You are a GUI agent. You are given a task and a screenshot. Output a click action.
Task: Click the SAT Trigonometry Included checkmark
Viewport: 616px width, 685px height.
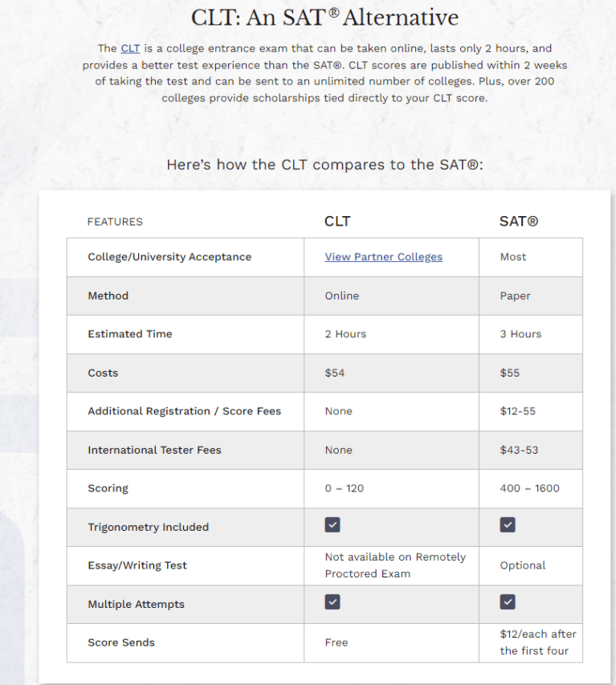click(508, 525)
